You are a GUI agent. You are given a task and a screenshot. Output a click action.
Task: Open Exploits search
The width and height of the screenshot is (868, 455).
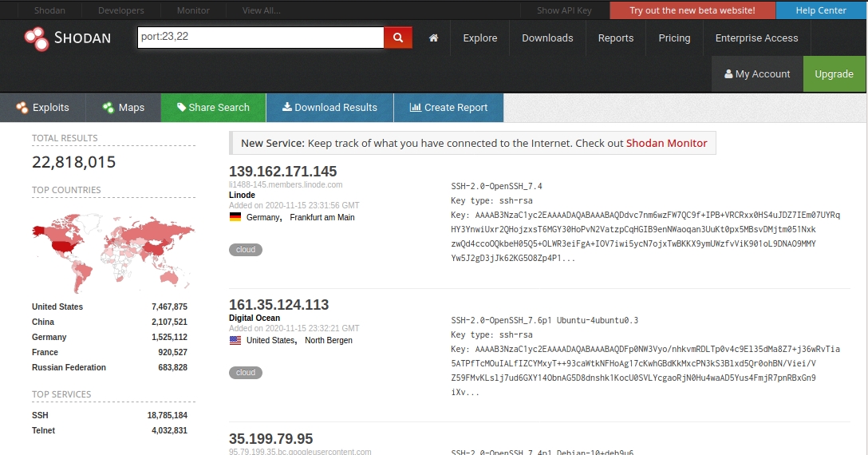pos(43,108)
